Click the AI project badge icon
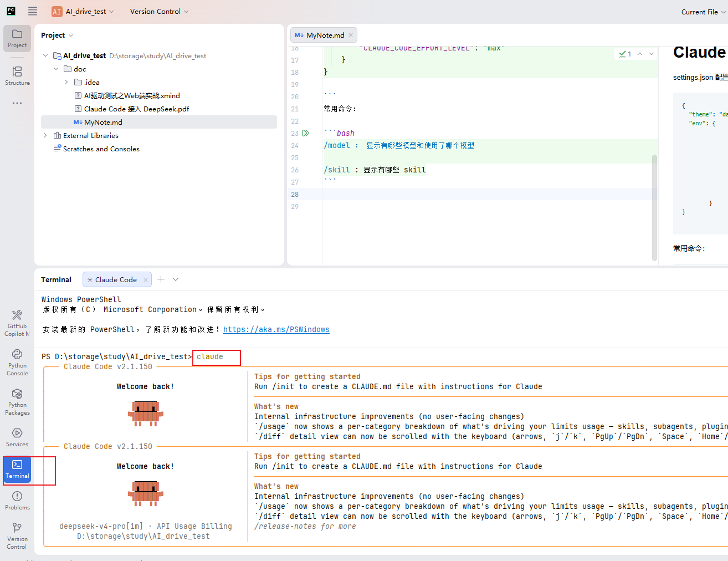This screenshot has height=561, width=728. [57, 12]
